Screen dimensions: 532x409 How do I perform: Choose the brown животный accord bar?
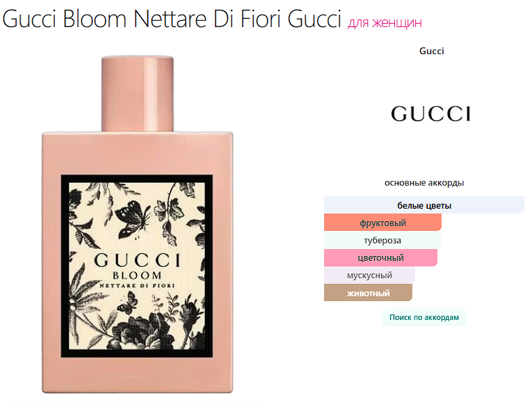coord(368,293)
